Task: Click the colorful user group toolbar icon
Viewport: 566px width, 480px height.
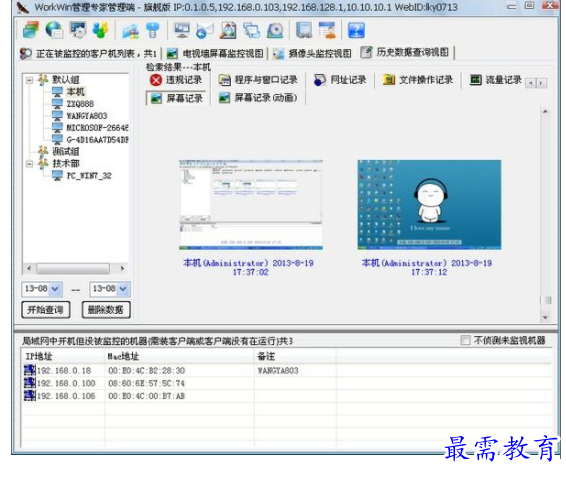Action: tap(100, 30)
